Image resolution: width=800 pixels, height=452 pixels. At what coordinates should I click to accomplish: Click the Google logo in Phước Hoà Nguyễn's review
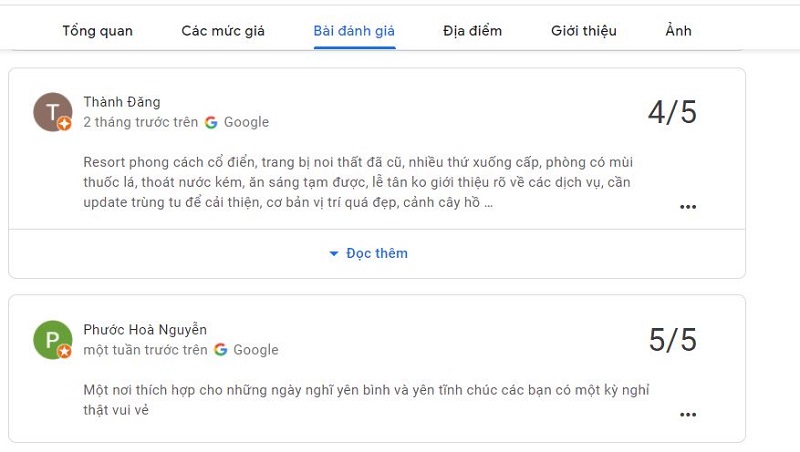tap(220, 350)
